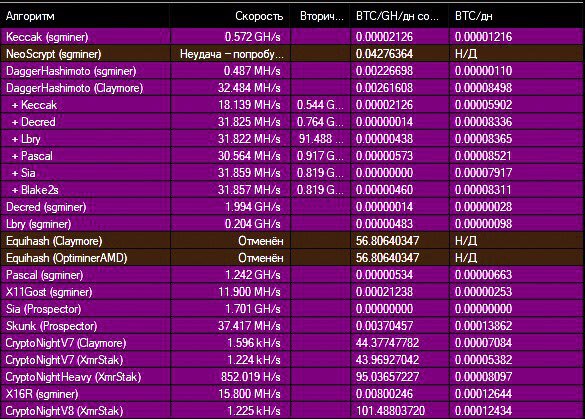Click the 95.03657227 rate value
The width and height of the screenshot is (585, 419).
pos(387,377)
